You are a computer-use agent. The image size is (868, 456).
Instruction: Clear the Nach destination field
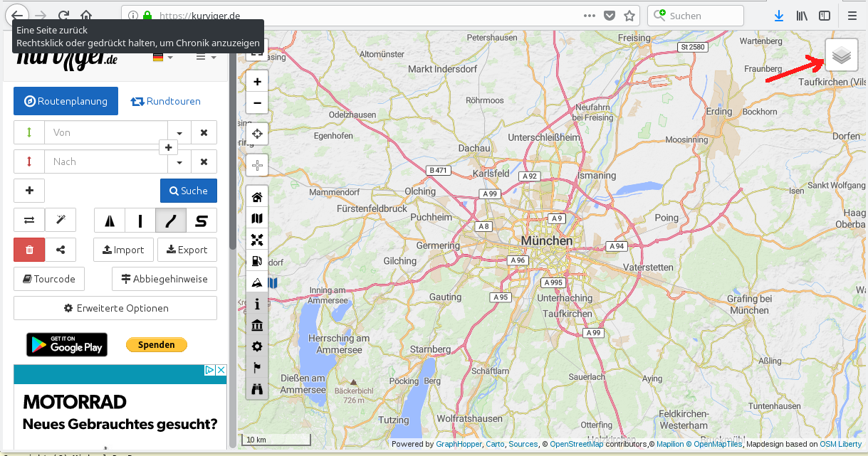tap(204, 161)
